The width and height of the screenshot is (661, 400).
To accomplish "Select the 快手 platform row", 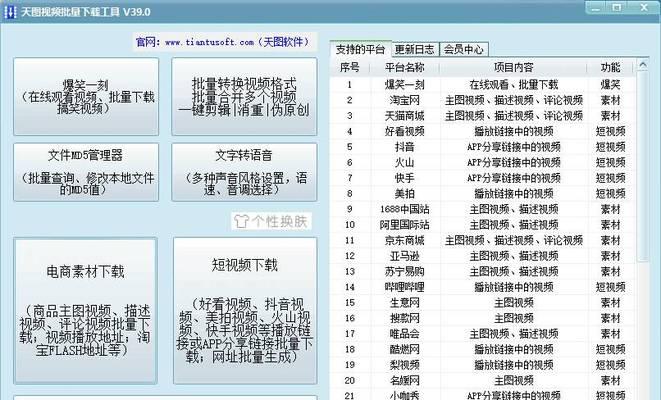I will (483, 178).
